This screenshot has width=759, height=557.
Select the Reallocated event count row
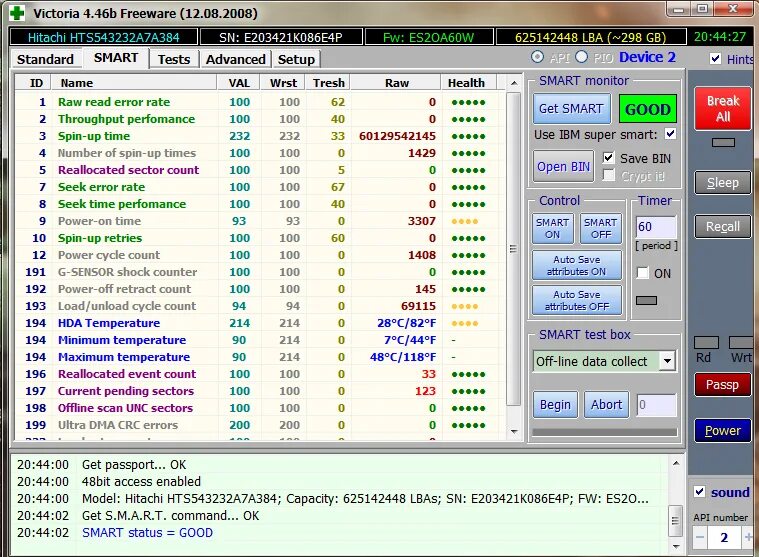259,374
